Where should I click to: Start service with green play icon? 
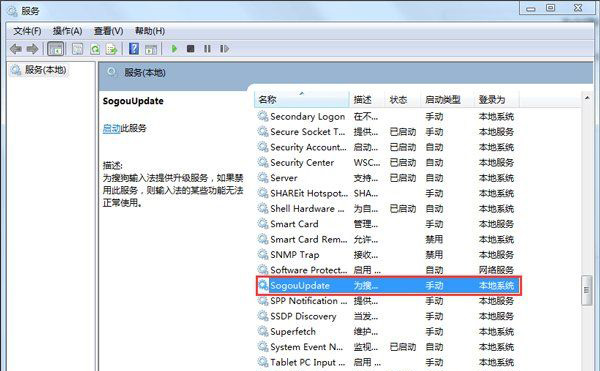(174, 49)
